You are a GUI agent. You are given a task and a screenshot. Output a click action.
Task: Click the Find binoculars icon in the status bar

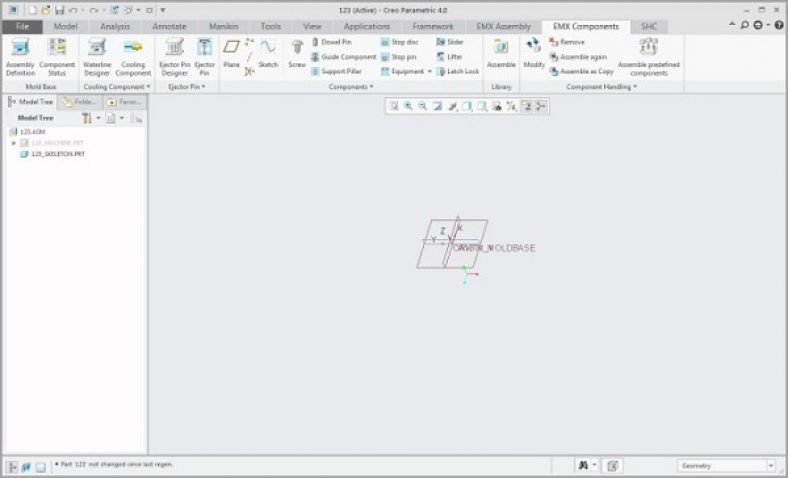pos(583,465)
